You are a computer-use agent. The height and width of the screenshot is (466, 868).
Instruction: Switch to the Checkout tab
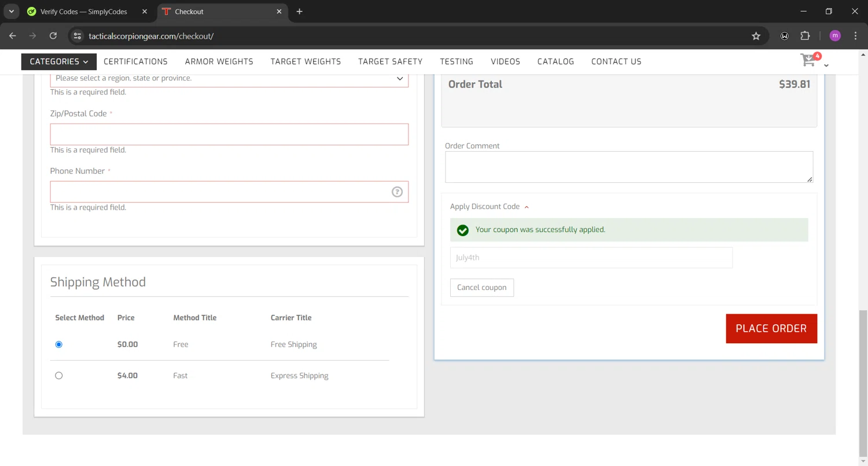[x=223, y=12]
